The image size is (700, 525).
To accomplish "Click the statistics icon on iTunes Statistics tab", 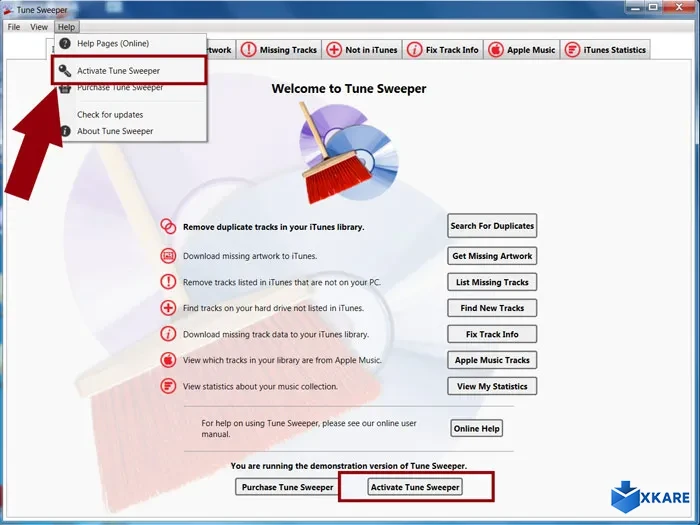I will 572,50.
